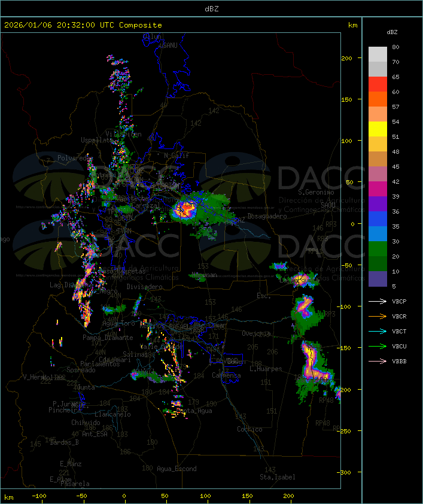Click the green VBCU arrow icon

coord(378,346)
